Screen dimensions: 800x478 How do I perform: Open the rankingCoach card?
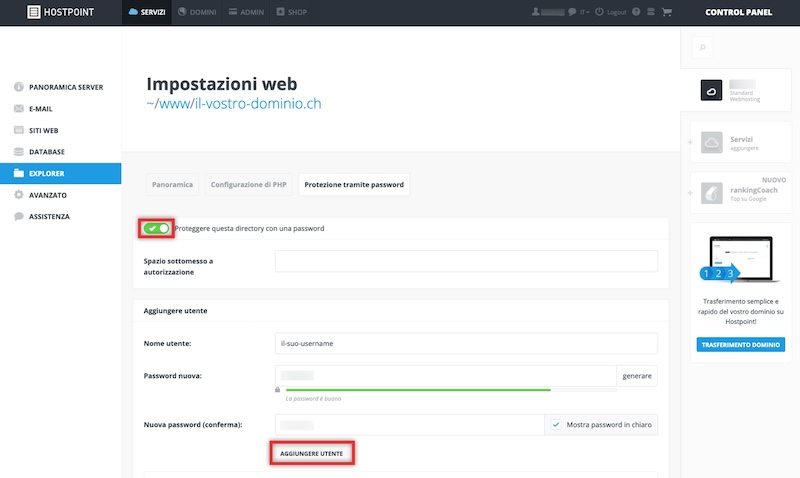click(740, 192)
